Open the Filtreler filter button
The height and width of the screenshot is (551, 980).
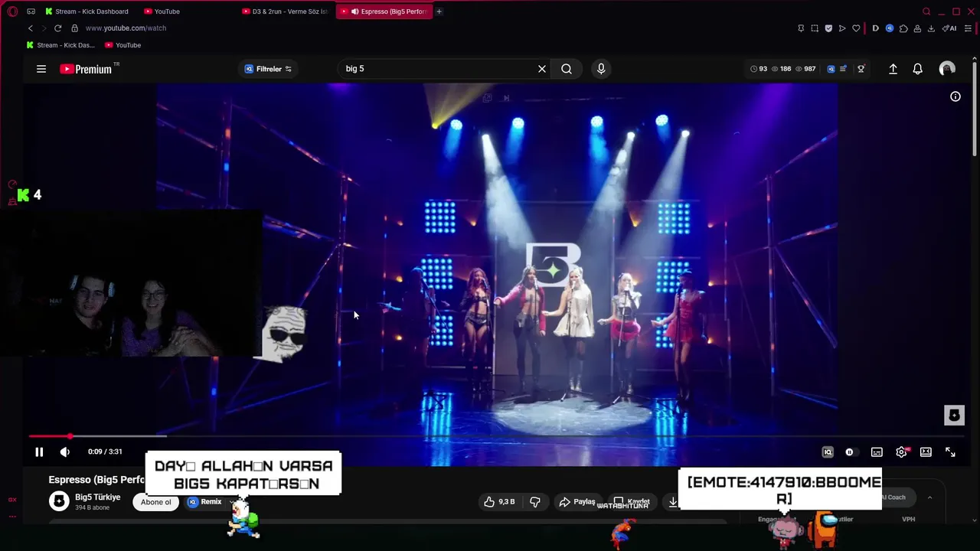point(268,69)
